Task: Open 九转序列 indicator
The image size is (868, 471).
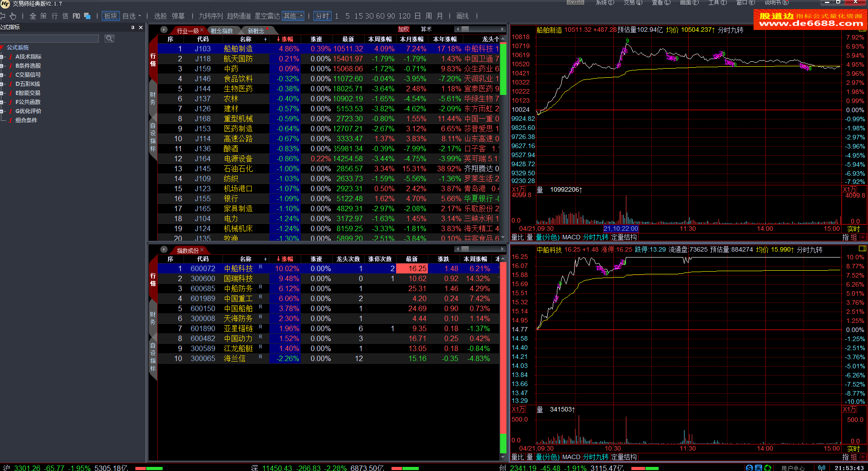Action: [x=211, y=16]
